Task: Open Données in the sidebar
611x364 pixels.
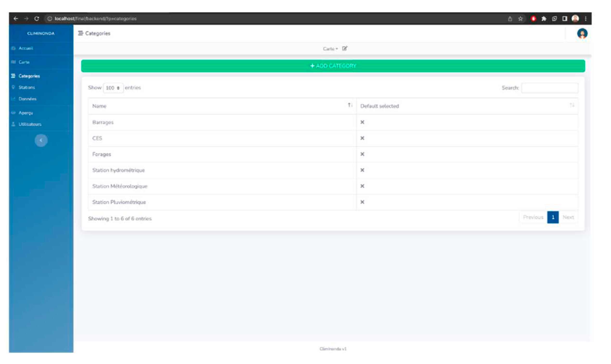Action: pos(27,99)
